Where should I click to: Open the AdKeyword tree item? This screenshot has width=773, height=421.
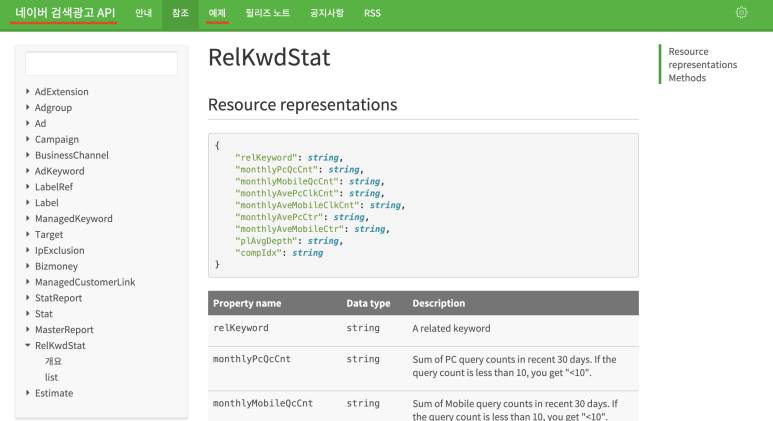coord(60,171)
